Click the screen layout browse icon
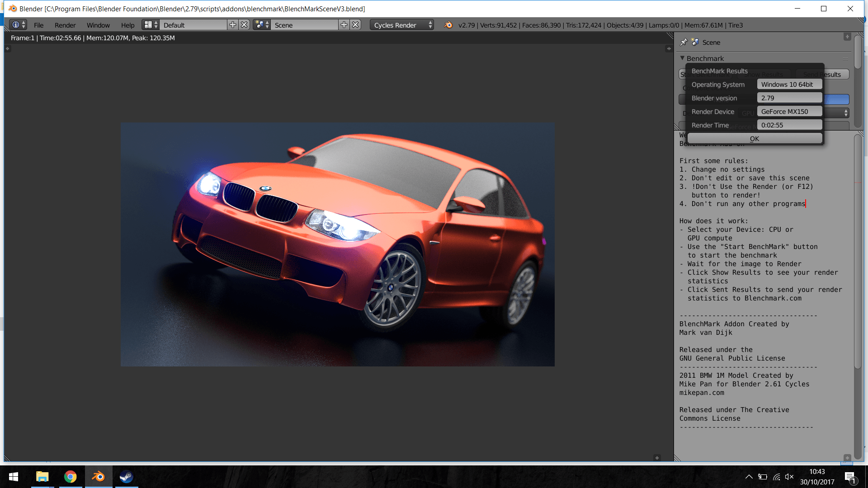 click(151, 25)
